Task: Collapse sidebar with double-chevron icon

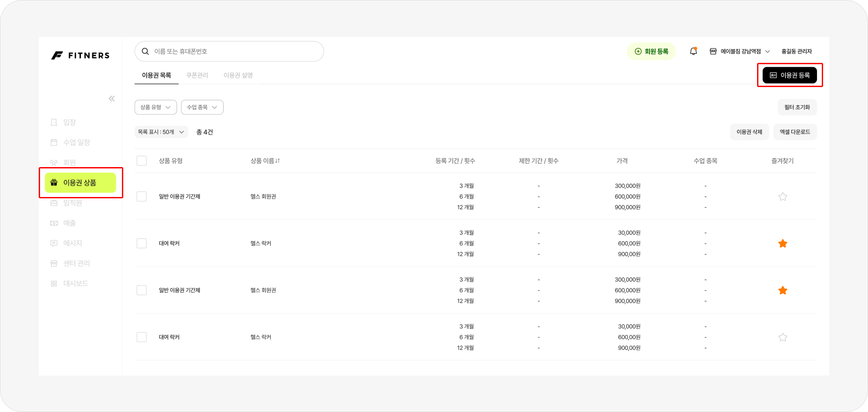Action: click(x=112, y=98)
